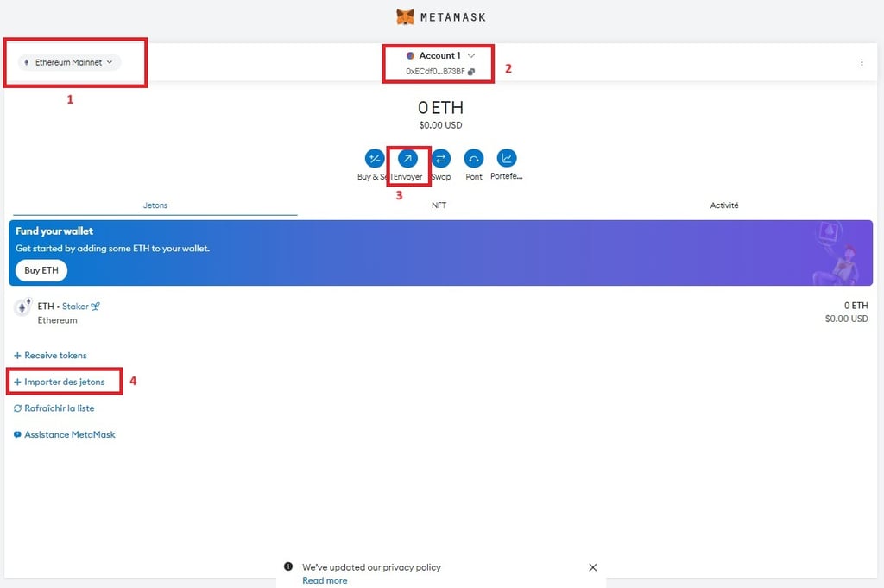Click the Swap icon

[x=441, y=158]
